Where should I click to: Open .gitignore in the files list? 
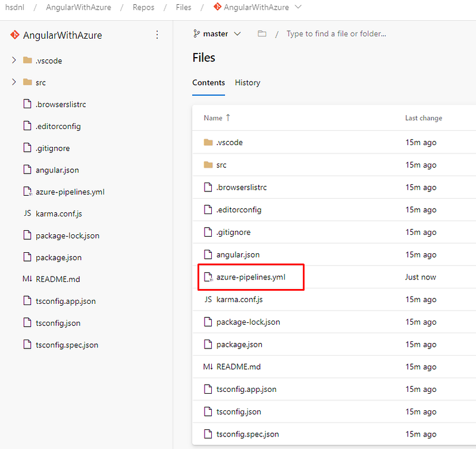point(233,232)
